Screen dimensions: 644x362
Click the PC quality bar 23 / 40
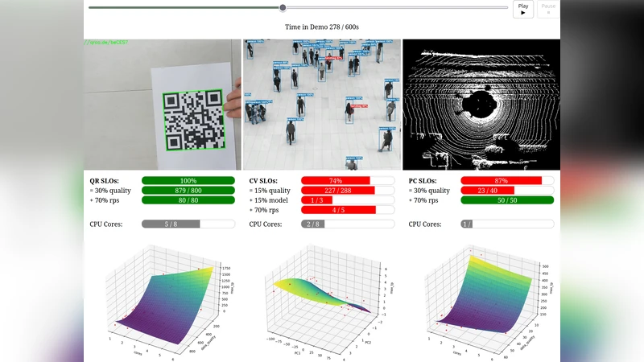tap(507, 191)
